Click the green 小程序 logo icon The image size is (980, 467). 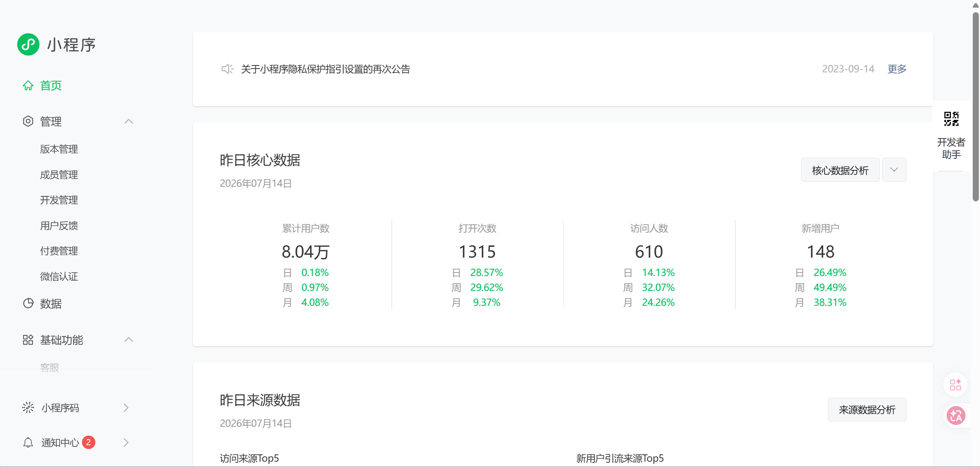pyautogui.click(x=28, y=44)
